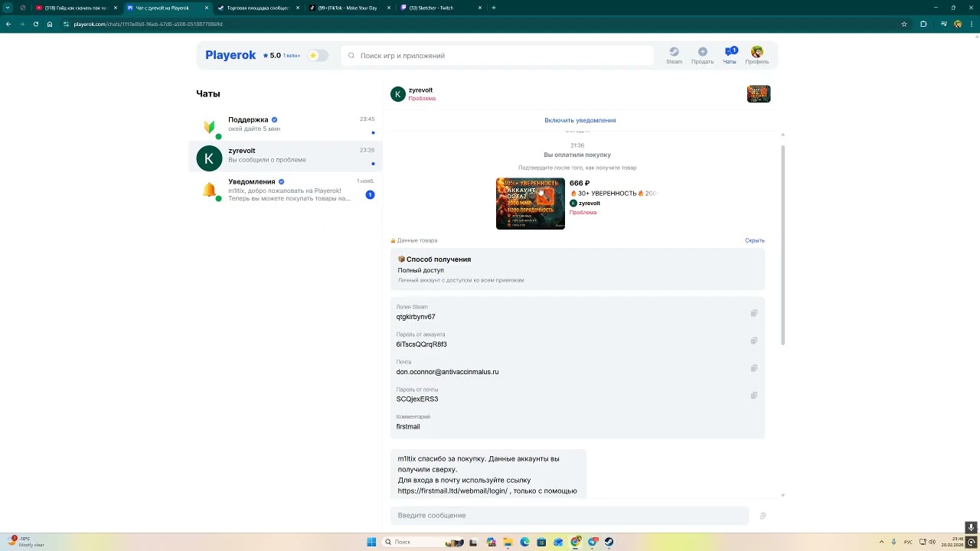The width and height of the screenshot is (980, 551).
Task: Click Скрыть to hide product data
Action: [755, 240]
